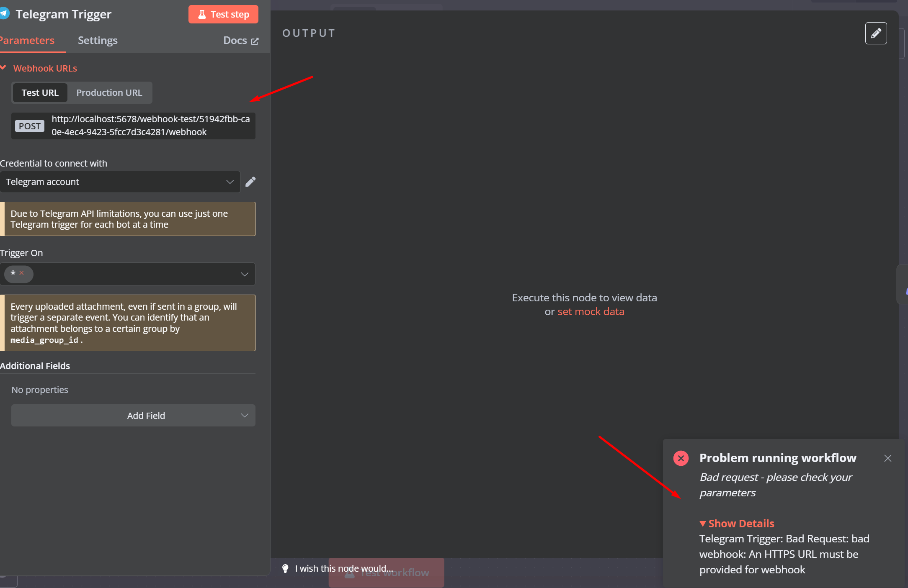Click the red error icon in the notification
The width and height of the screenshot is (908, 588).
pyautogui.click(x=681, y=458)
